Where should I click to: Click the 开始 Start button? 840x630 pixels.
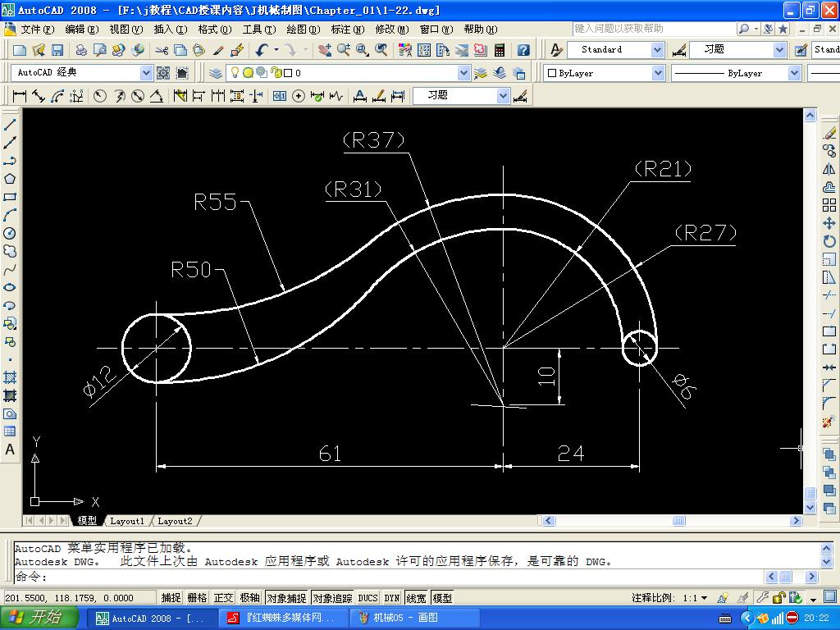pos(38,618)
